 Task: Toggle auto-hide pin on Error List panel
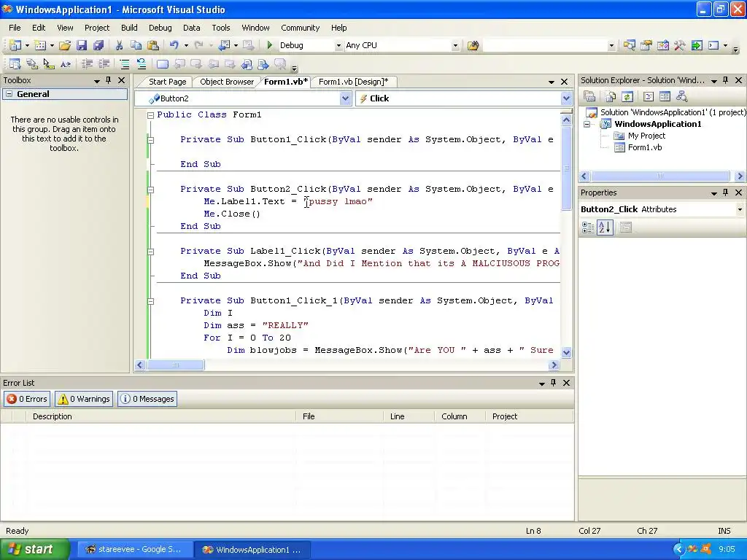click(x=553, y=383)
